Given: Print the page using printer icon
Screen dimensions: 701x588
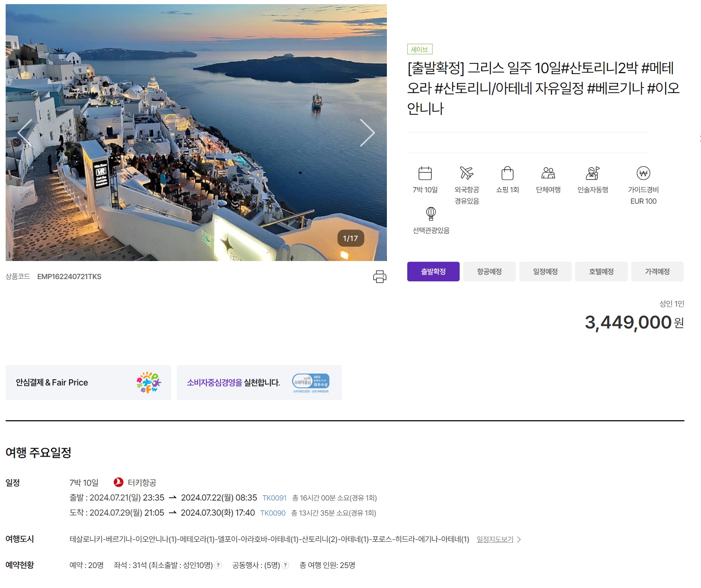Looking at the screenshot, I should coord(380,276).
